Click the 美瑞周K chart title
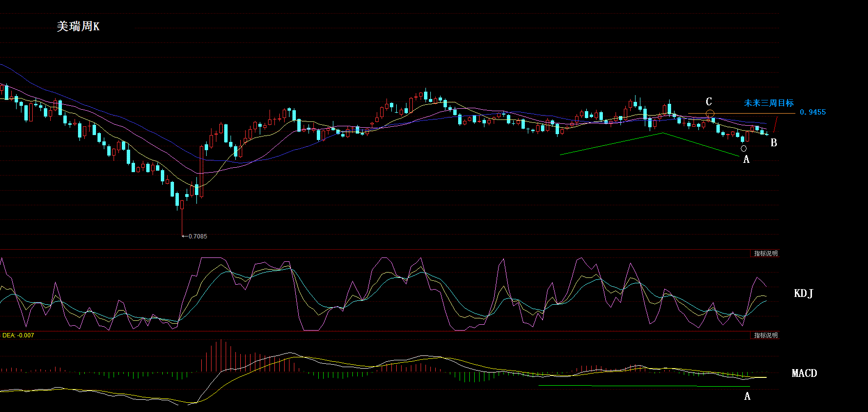The height and width of the screenshot is (412, 868). click(x=78, y=26)
